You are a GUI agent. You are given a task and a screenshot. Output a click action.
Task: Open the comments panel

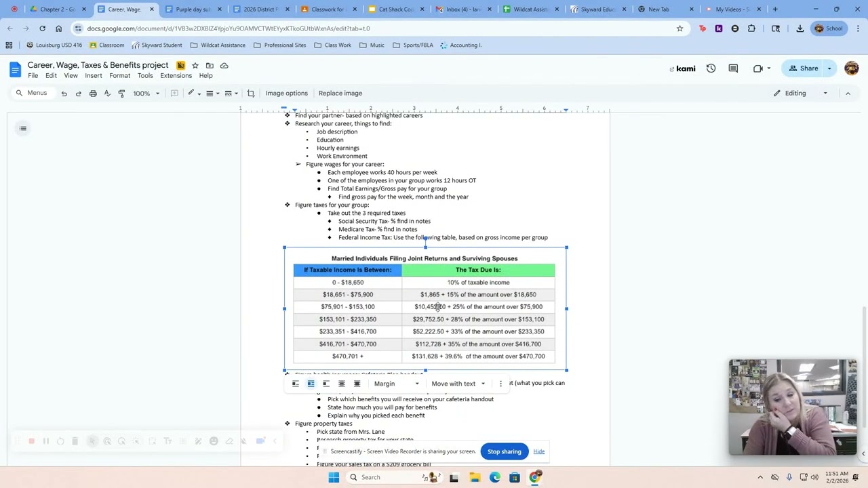point(733,68)
